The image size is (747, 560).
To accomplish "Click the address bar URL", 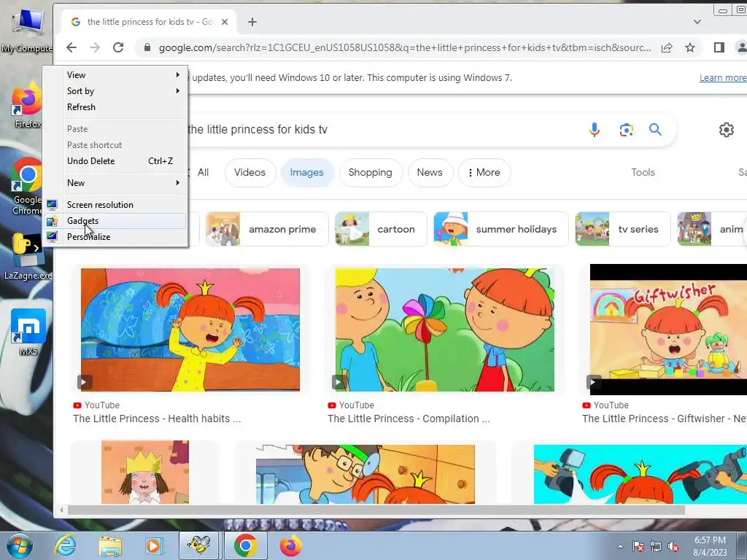I will (404, 47).
